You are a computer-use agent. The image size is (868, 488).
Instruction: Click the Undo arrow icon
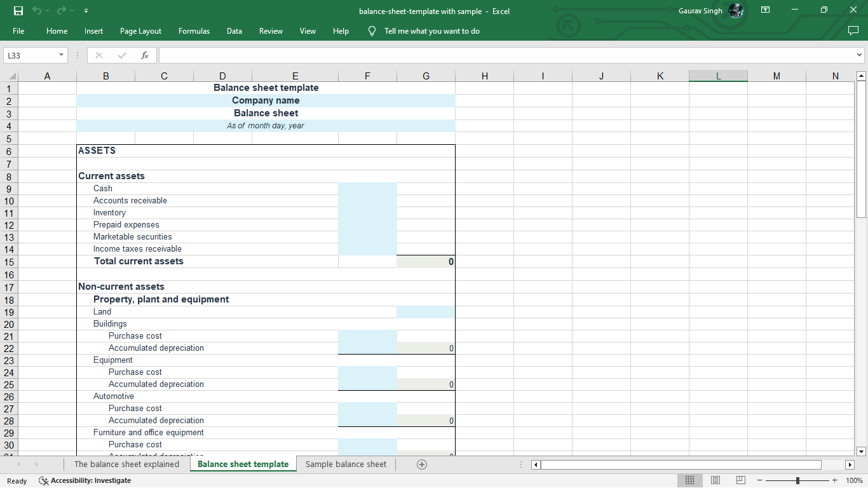[38, 10]
